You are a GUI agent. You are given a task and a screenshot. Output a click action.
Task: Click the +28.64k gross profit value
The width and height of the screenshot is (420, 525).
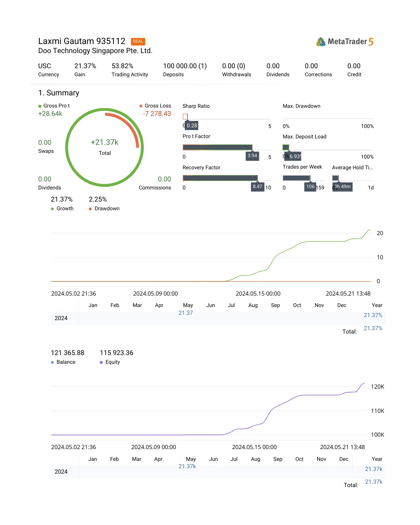point(50,114)
